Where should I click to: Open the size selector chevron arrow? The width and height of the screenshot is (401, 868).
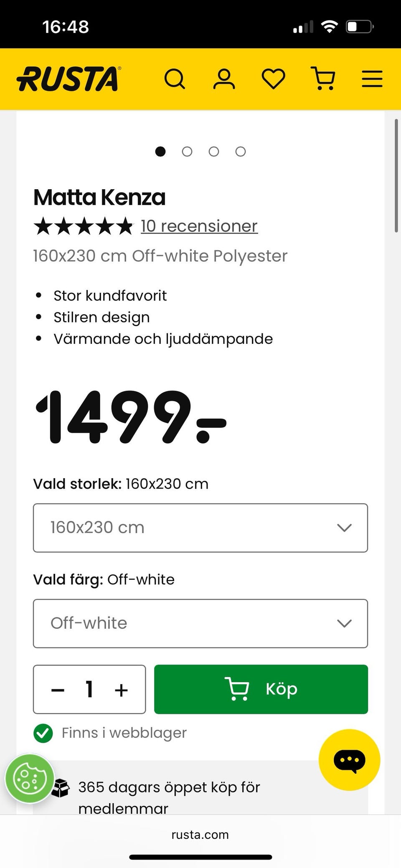coord(344,528)
